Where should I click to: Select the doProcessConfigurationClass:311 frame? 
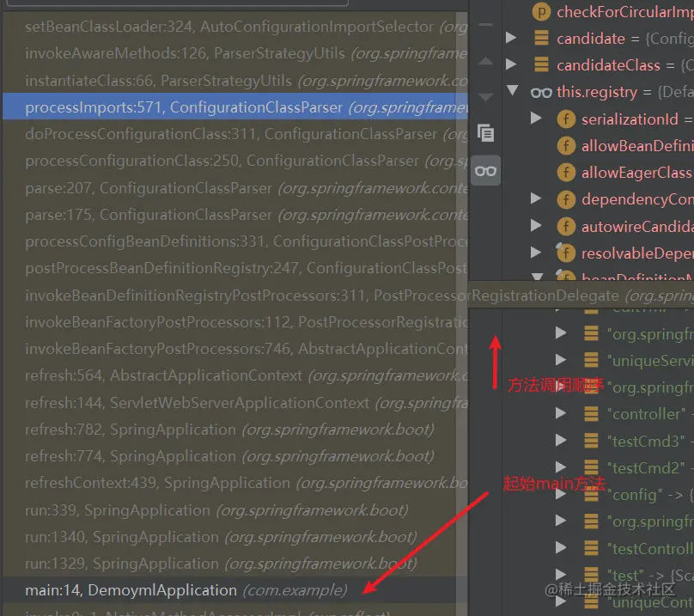235,134
